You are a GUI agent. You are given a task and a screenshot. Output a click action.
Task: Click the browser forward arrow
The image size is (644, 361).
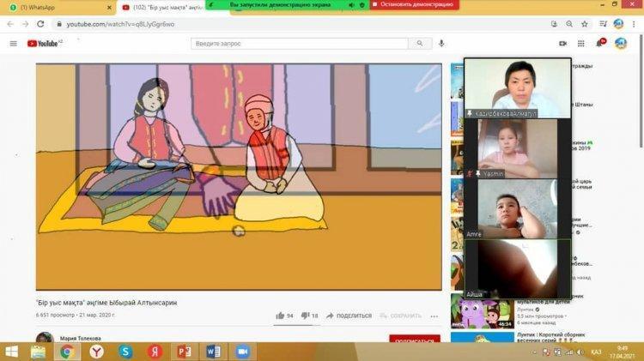pos(26,24)
